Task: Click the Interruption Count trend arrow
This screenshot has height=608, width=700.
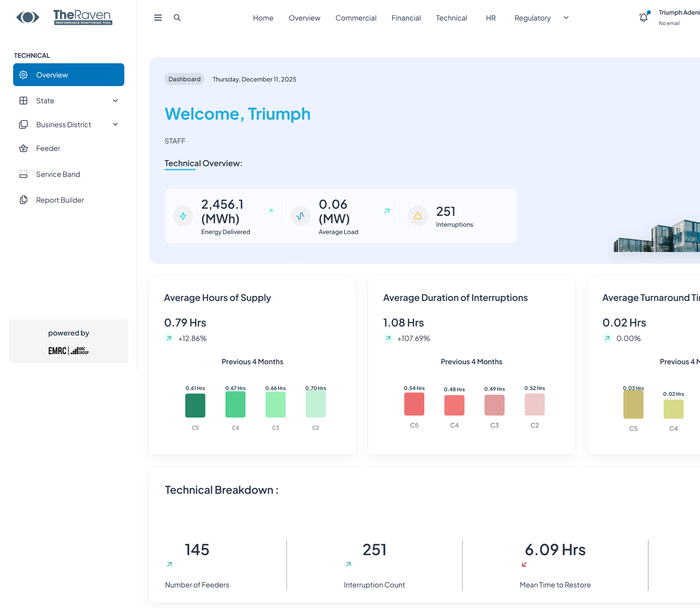Action: tap(348, 564)
